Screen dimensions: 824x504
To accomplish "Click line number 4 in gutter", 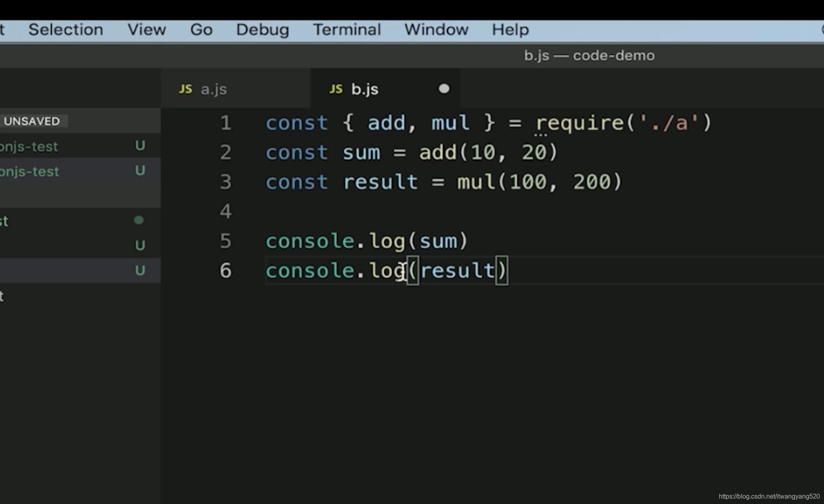I will tap(226, 211).
